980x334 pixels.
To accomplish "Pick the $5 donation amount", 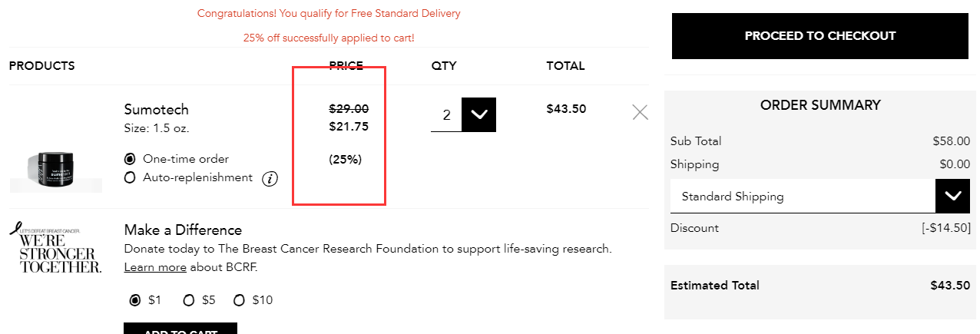I will coord(189,300).
